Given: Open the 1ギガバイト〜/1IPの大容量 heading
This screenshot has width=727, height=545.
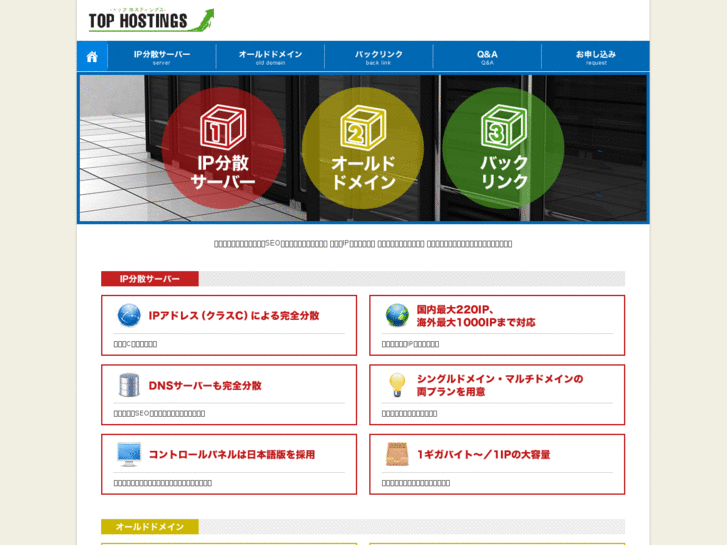Looking at the screenshot, I should (483, 455).
